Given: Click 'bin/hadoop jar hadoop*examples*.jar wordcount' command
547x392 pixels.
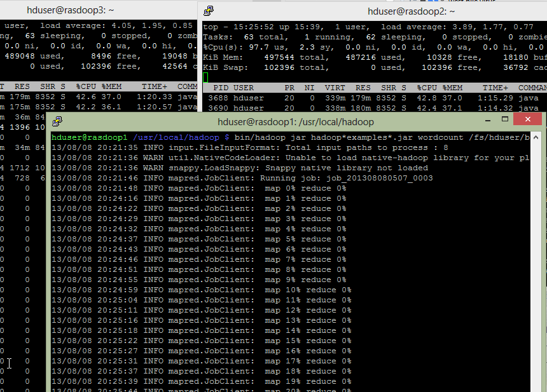Looking at the screenshot, I should pyautogui.click(x=349, y=137).
